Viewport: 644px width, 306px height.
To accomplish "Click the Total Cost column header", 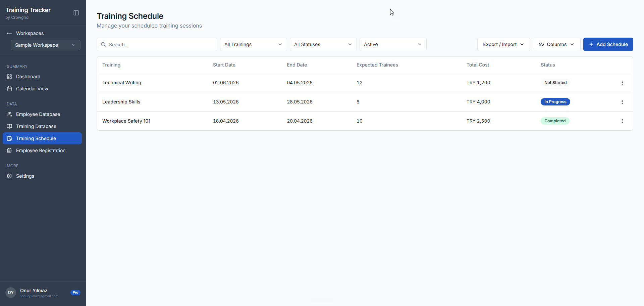I will 478,65.
